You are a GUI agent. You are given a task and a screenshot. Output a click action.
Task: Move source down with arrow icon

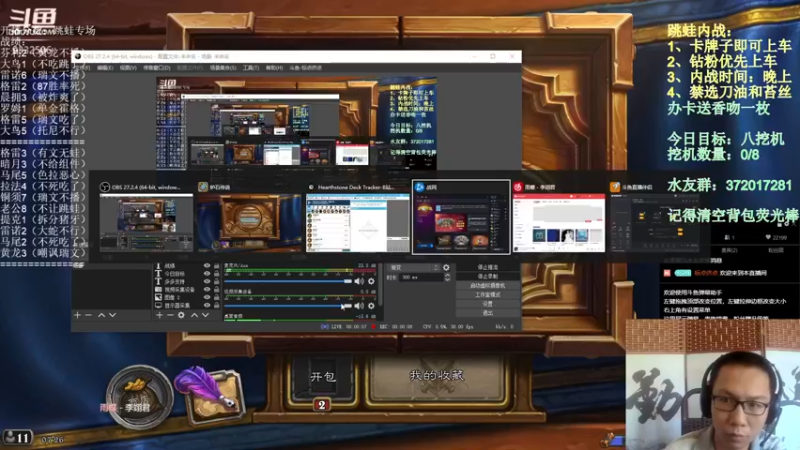(205, 315)
